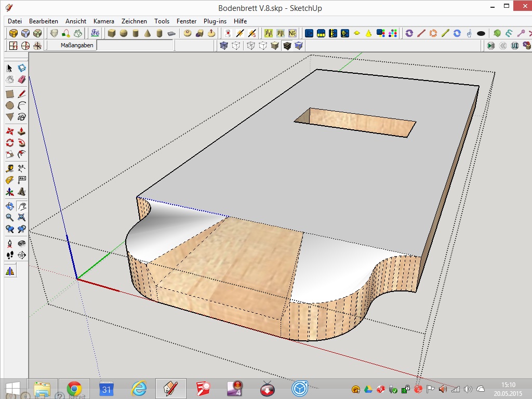Open the Zeichnen menu
Viewport: 532px width, 399px height.
click(134, 21)
